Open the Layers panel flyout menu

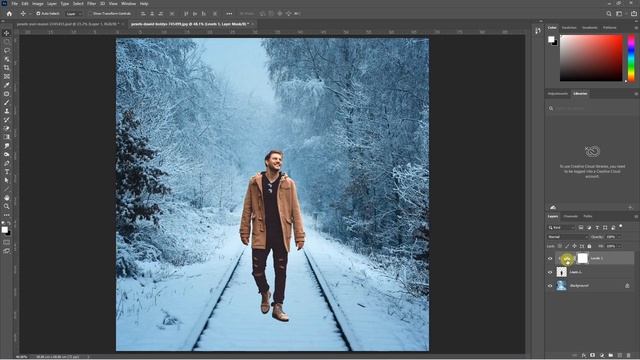coord(636,216)
